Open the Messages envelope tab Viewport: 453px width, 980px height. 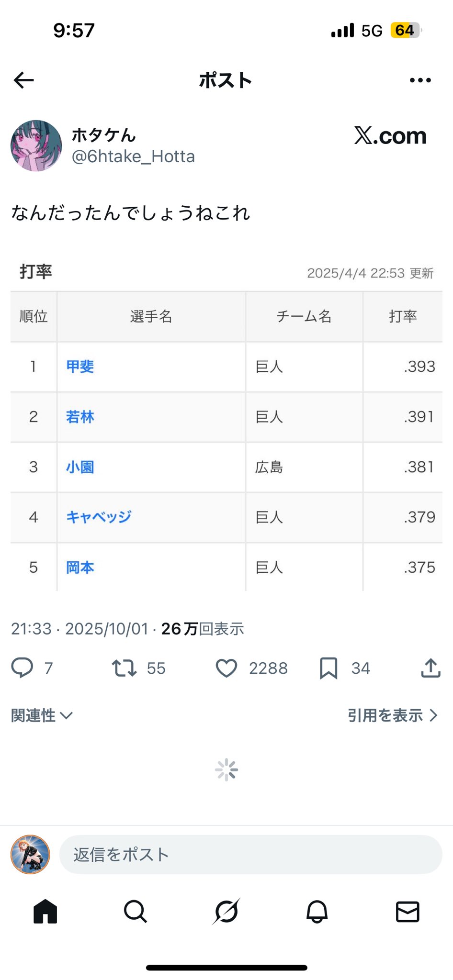408,912
